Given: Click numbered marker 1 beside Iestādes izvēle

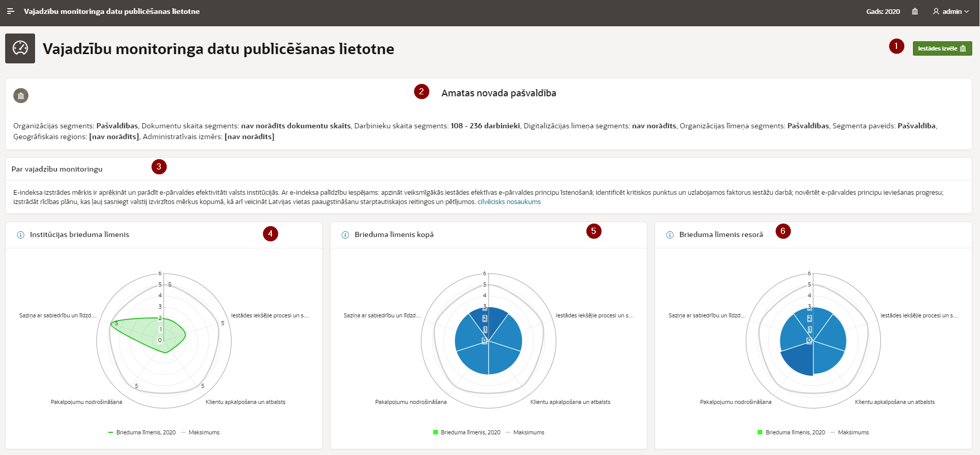Looking at the screenshot, I should tap(896, 46).
